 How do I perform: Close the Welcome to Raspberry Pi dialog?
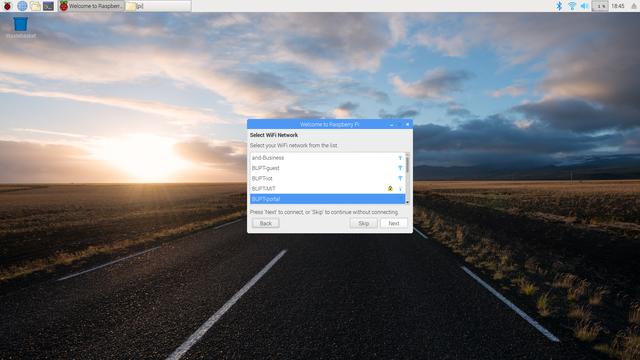pos(407,124)
